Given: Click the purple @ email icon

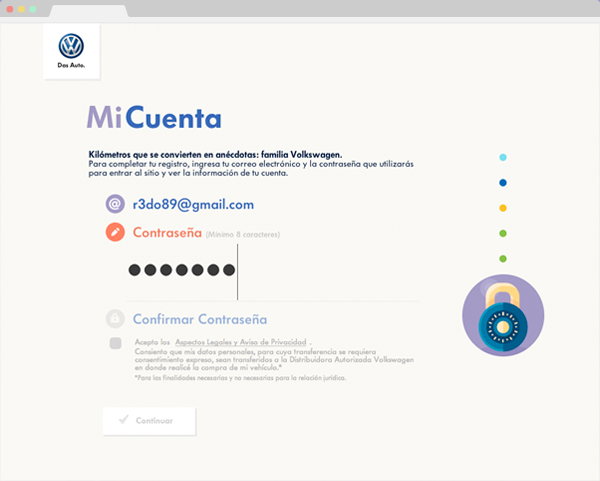Looking at the screenshot, I should [x=115, y=204].
